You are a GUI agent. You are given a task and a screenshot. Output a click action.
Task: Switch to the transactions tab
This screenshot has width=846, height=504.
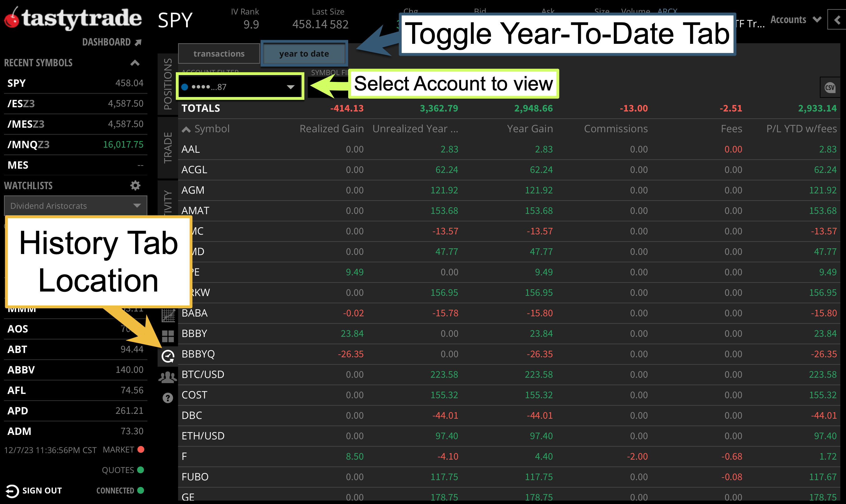pos(219,53)
